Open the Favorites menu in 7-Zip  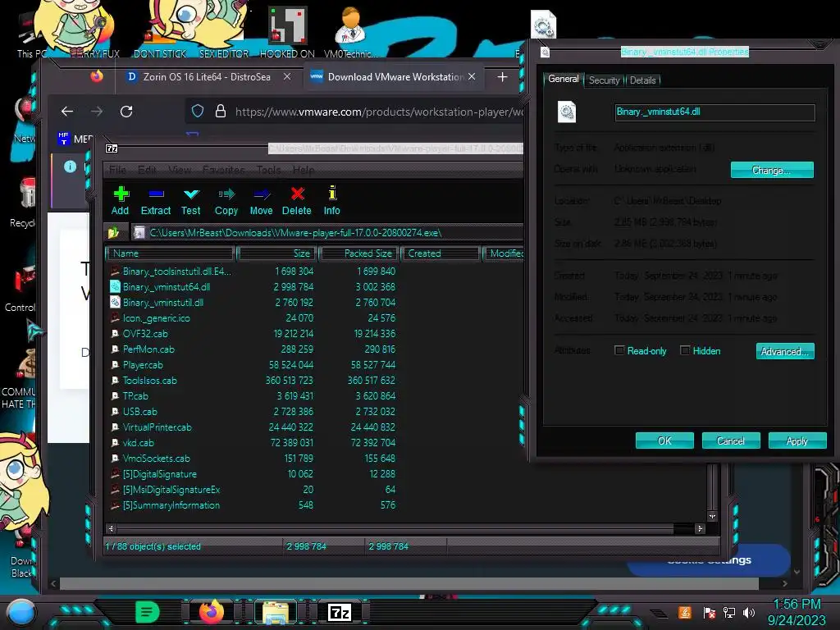click(x=223, y=170)
